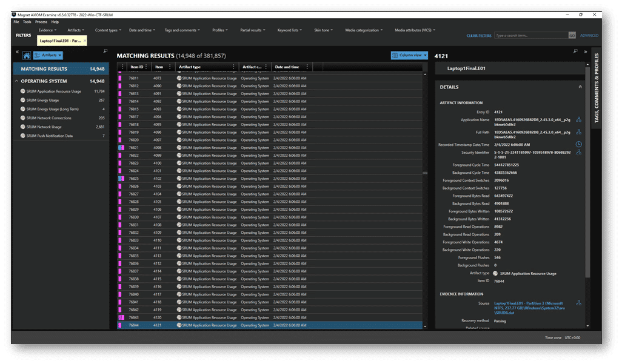Undock the artifacts navigation pane
622x364 pixels.
click(105, 51)
